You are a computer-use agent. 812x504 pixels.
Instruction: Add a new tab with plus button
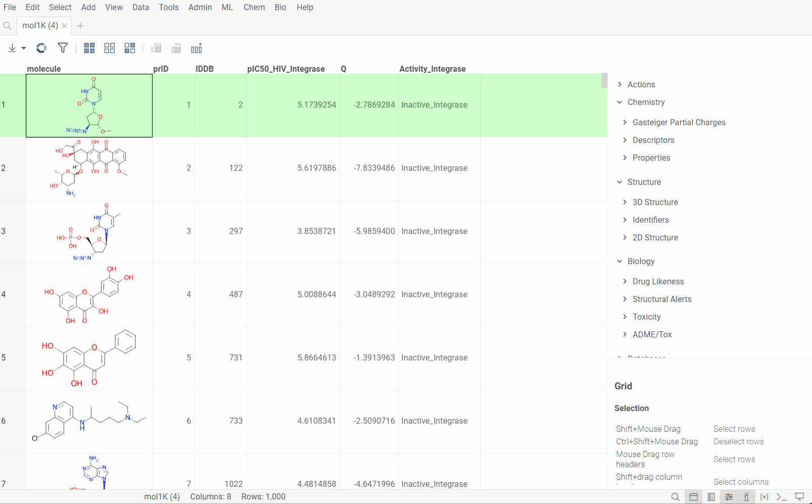click(80, 26)
